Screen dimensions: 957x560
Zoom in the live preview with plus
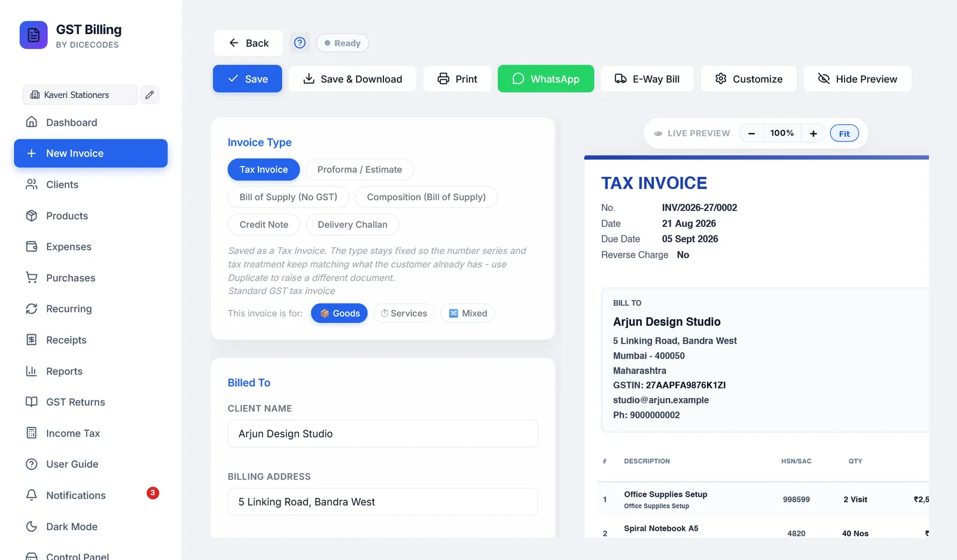[813, 133]
